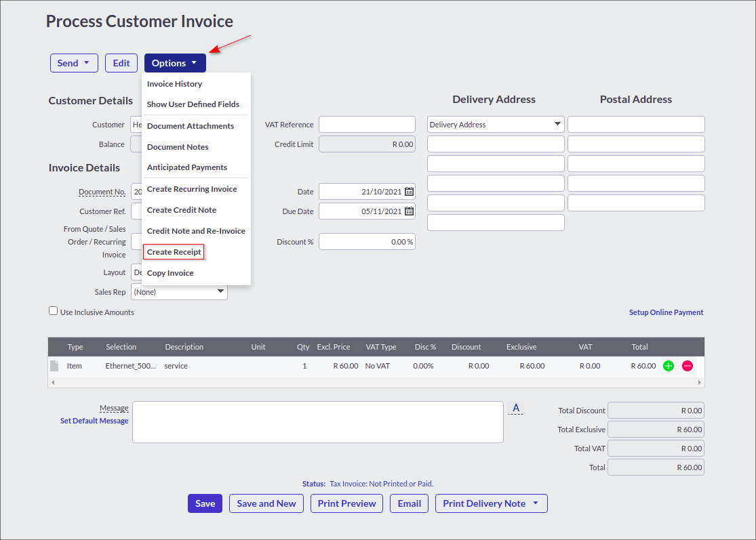Add a new invoice line with the green plus icon

pyautogui.click(x=669, y=366)
